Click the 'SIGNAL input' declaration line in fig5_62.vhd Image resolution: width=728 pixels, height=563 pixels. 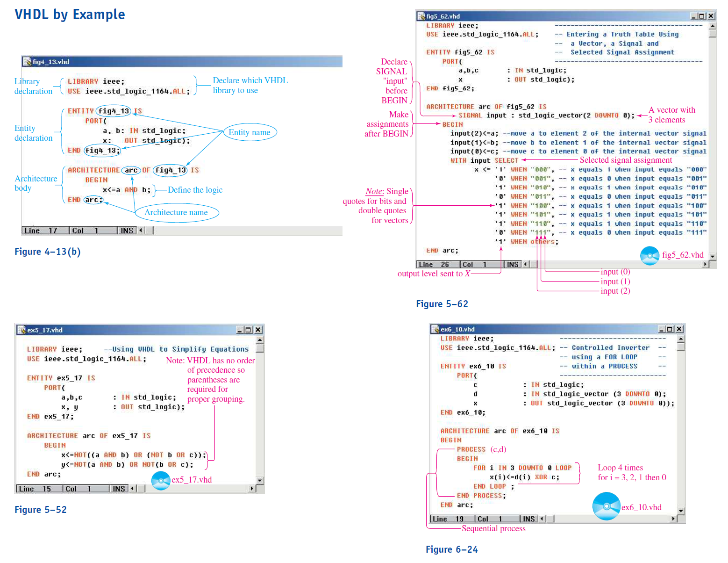546,115
